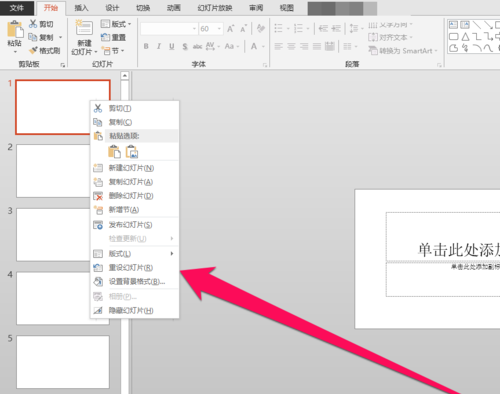This screenshot has width=500, height=394.
Task: Click the 'Keep source formatting' paste option
Action: coord(114,152)
